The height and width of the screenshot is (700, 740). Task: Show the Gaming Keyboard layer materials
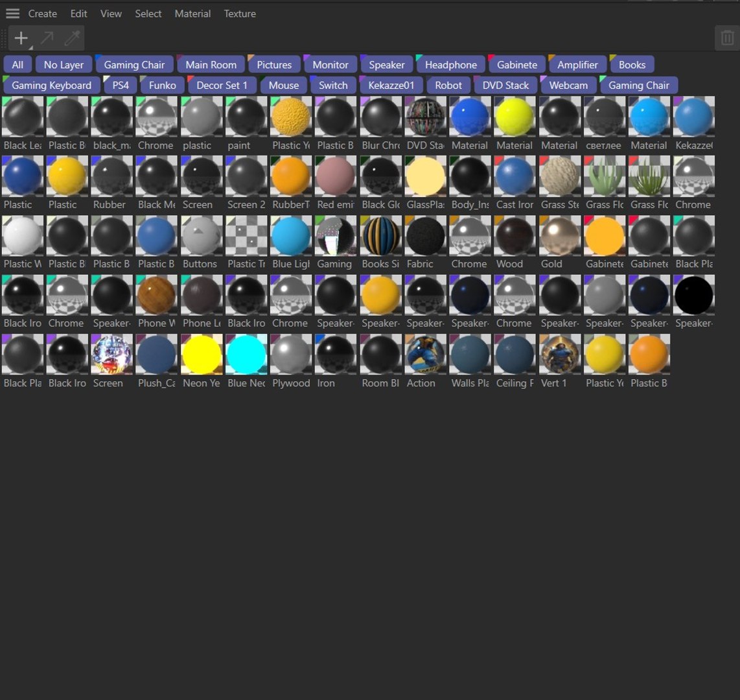click(51, 86)
